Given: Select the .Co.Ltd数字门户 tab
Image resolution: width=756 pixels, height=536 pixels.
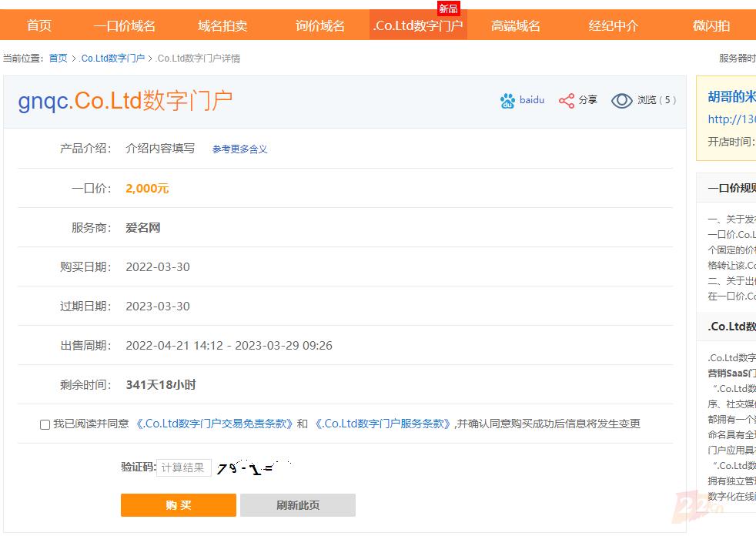Looking at the screenshot, I should [x=418, y=25].
